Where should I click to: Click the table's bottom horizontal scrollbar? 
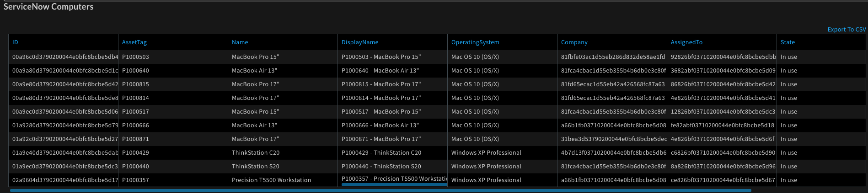(x=380, y=190)
